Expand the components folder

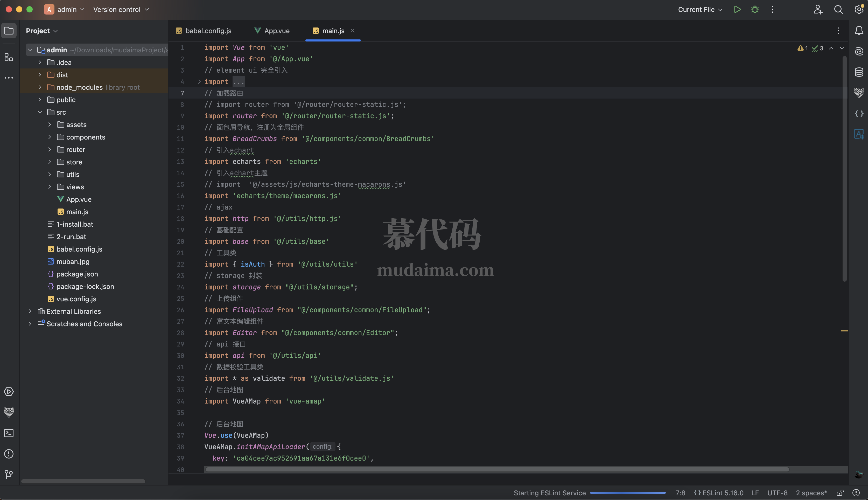click(50, 137)
